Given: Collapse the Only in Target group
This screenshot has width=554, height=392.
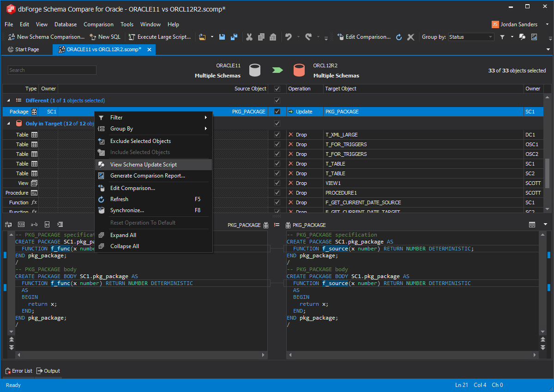Looking at the screenshot, I should point(8,124).
